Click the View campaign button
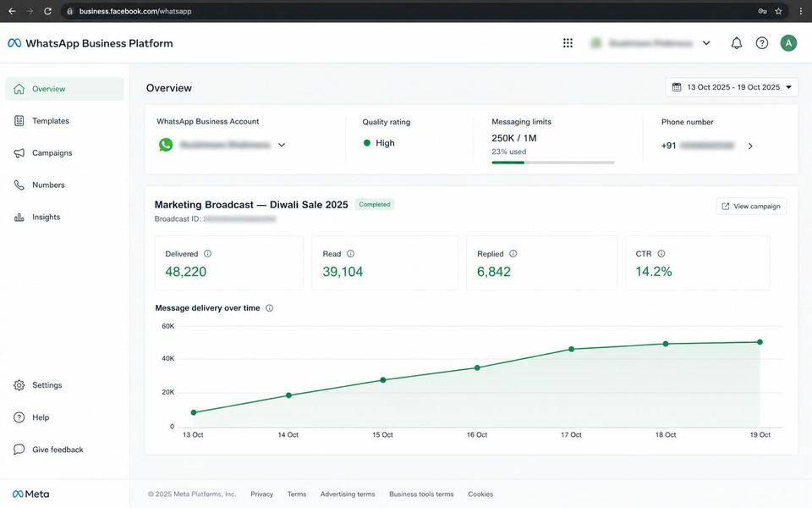812x508 pixels. pyautogui.click(x=751, y=207)
